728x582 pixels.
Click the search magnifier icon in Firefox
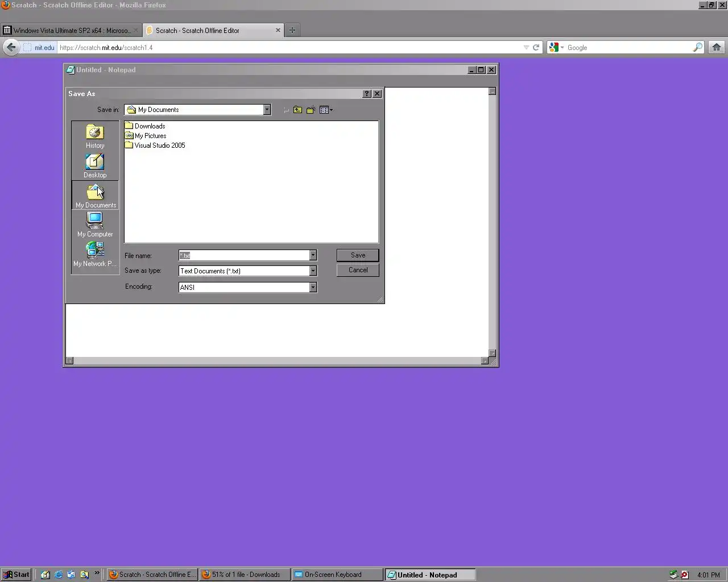698,48
